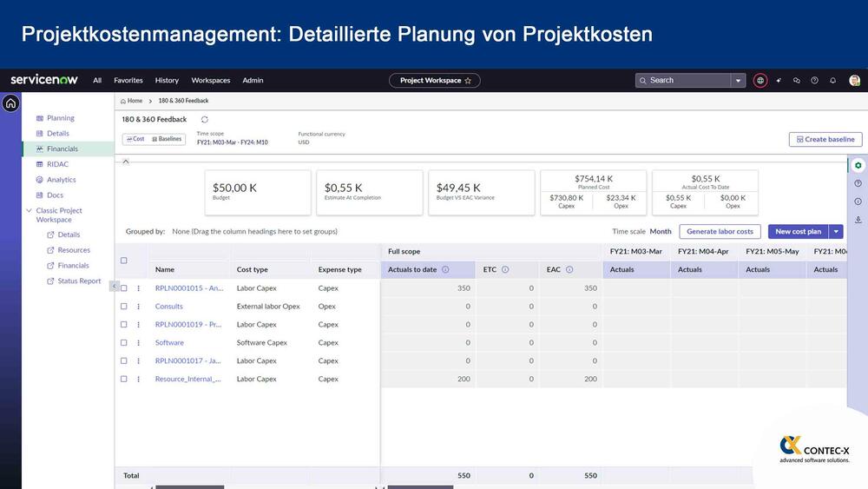Click the refresh icon beside 180 & 360 Feedback
Image resolution: width=868 pixels, height=489 pixels.
pos(205,120)
